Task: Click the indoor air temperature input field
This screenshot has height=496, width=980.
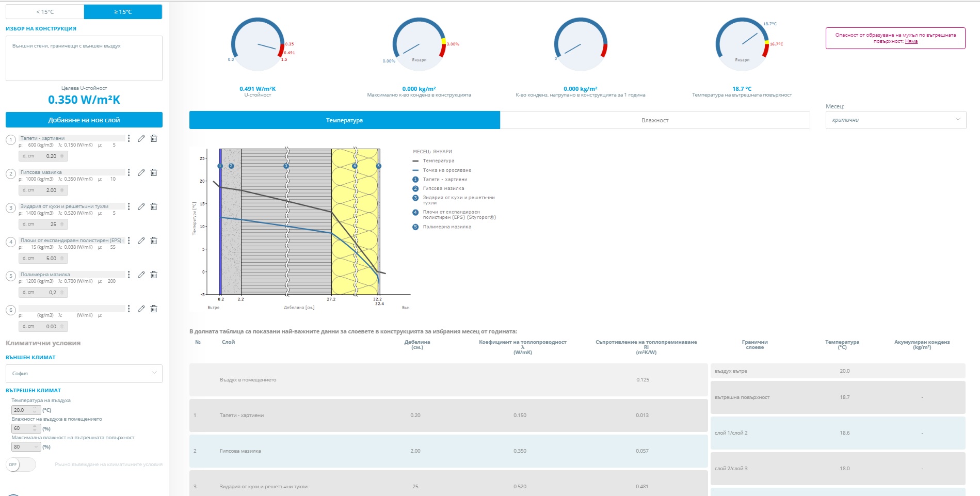Action: pos(23,410)
